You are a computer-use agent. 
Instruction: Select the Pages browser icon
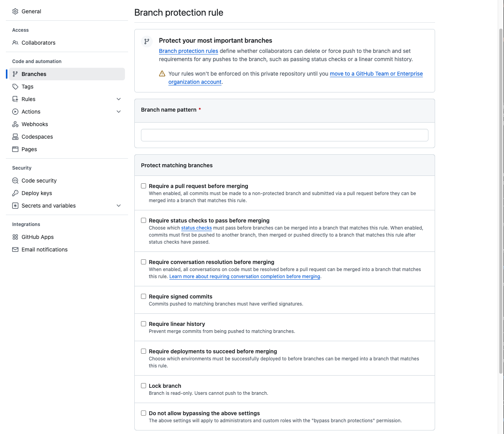pyautogui.click(x=15, y=149)
